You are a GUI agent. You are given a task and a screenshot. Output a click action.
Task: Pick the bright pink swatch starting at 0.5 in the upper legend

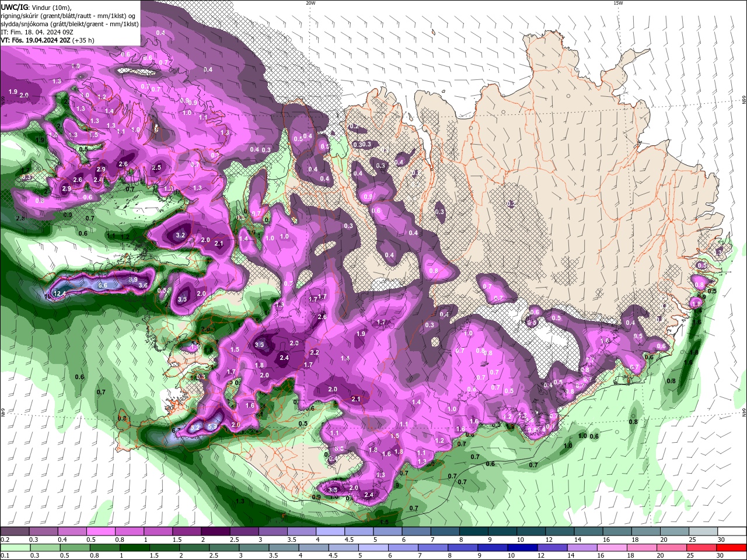tap(100, 531)
